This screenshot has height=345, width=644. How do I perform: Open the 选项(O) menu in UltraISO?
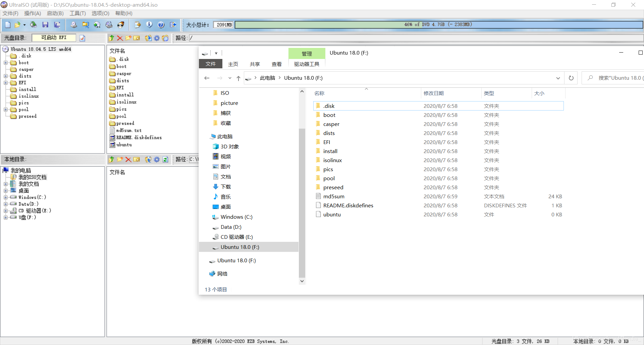coord(101,13)
